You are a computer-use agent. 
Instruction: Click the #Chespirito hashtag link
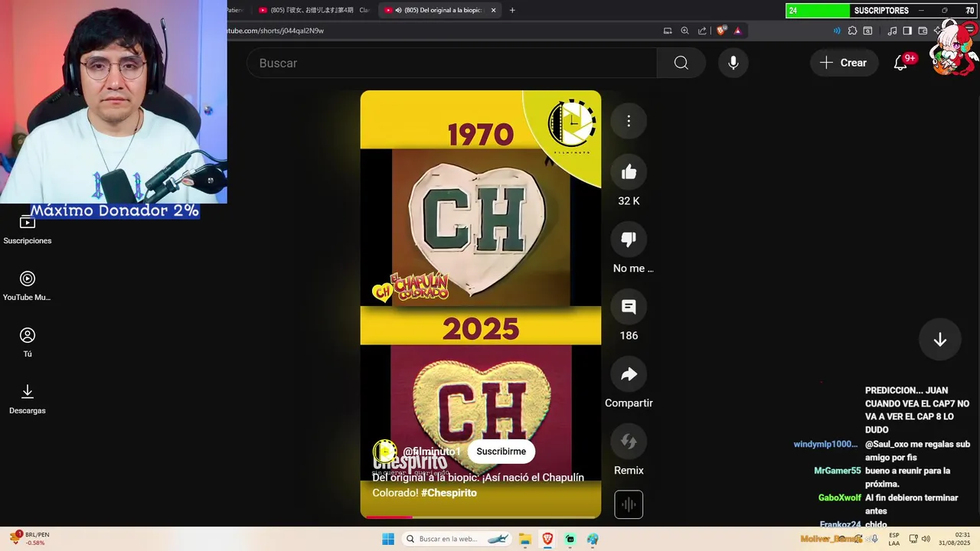pyautogui.click(x=449, y=493)
